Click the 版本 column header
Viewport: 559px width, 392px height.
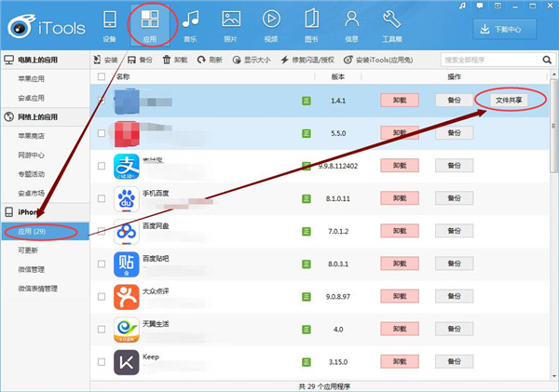click(x=338, y=76)
